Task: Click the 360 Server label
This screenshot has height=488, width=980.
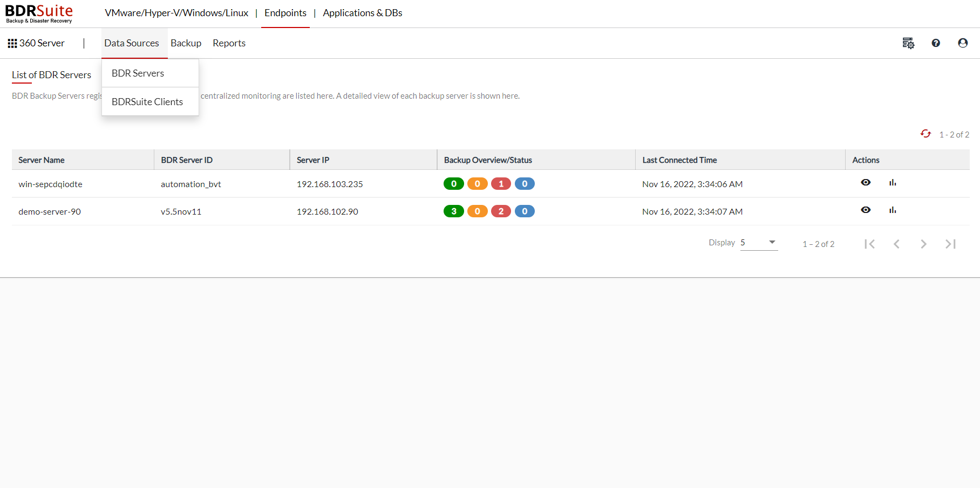Action: point(42,43)
